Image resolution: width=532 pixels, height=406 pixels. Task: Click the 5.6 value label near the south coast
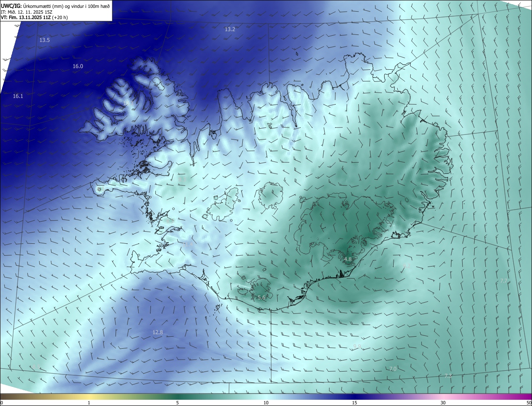[261, 298]
